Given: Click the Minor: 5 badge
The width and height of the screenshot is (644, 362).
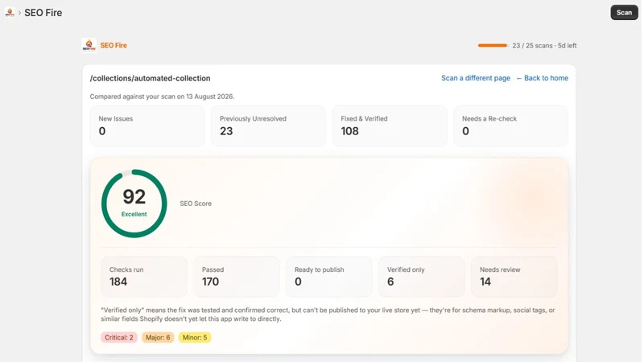Looking at the screenshot, I should 195,337.
